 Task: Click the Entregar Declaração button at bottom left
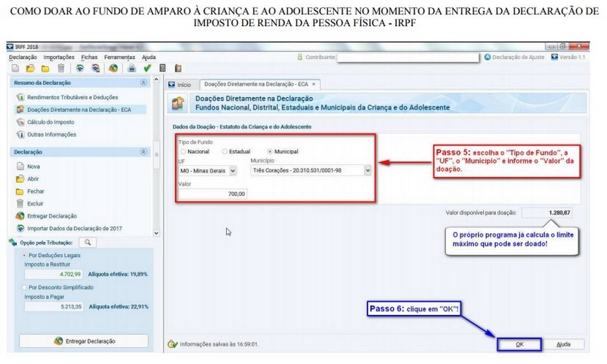(x=84, y=341)
